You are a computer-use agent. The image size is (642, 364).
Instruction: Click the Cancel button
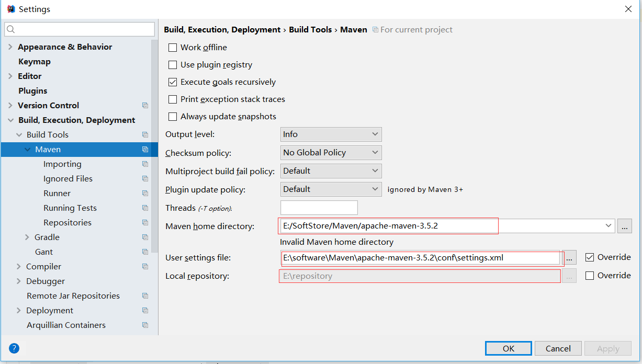coord(558,348)
